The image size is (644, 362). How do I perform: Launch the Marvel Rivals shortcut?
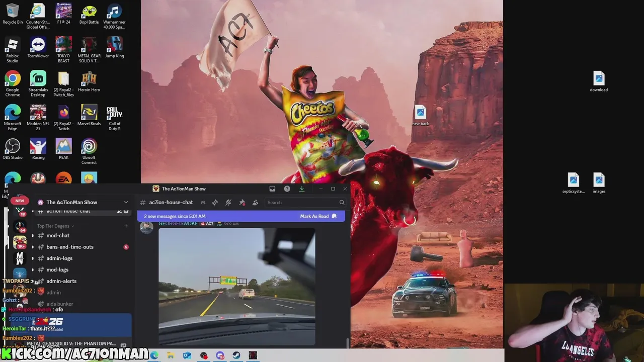89,116
